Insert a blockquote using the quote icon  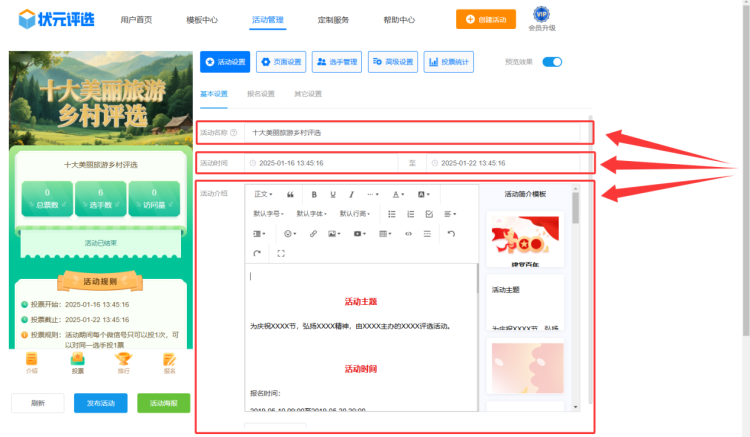(x=290, y=194)
